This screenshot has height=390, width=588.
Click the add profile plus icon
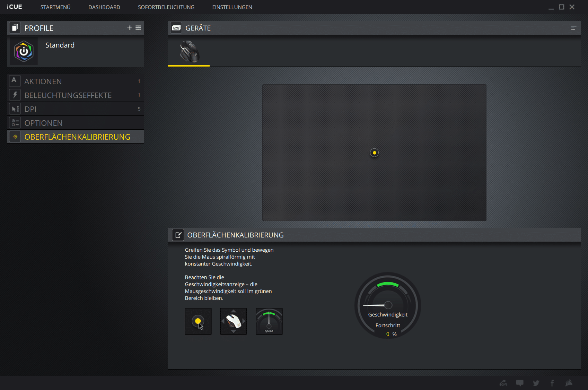click(130, 28)
